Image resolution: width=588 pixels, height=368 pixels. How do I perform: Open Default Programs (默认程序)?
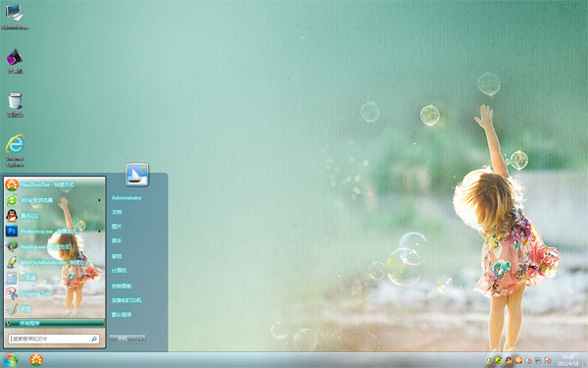pyautogui.click(x=122, y=315)
